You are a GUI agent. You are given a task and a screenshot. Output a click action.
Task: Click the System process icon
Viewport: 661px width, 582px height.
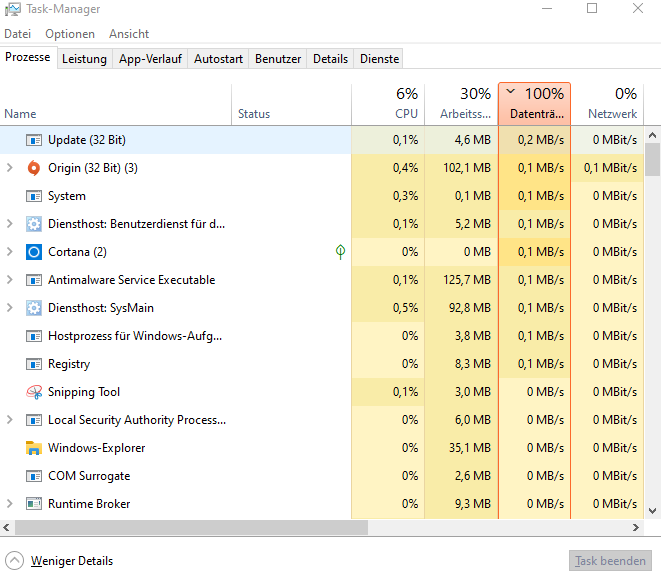tap(34, 196)
